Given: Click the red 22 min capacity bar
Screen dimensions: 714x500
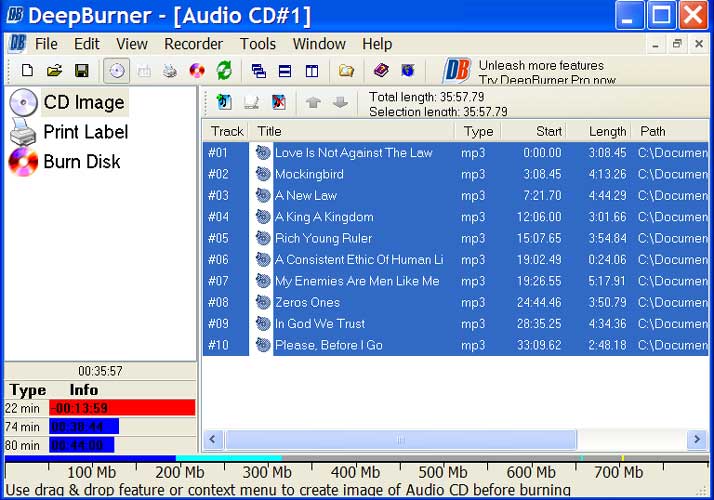Looking at the screenshot, I should click(122, 408).
